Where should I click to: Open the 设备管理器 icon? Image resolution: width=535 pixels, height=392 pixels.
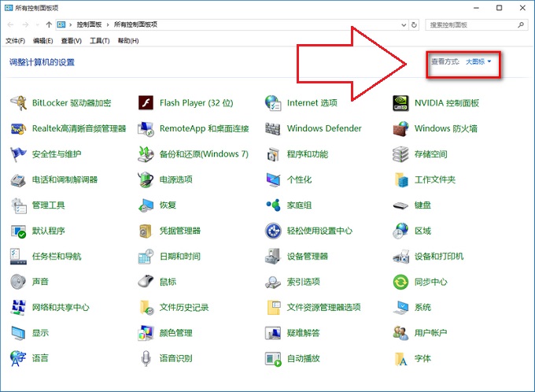(x=273, y=256)
